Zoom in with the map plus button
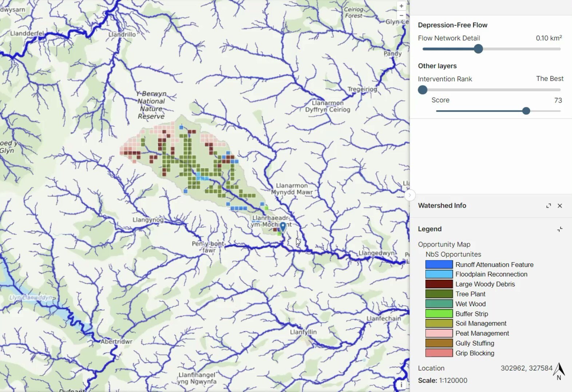The width and height of the screenshot is (572, 392). pos(401,6)
